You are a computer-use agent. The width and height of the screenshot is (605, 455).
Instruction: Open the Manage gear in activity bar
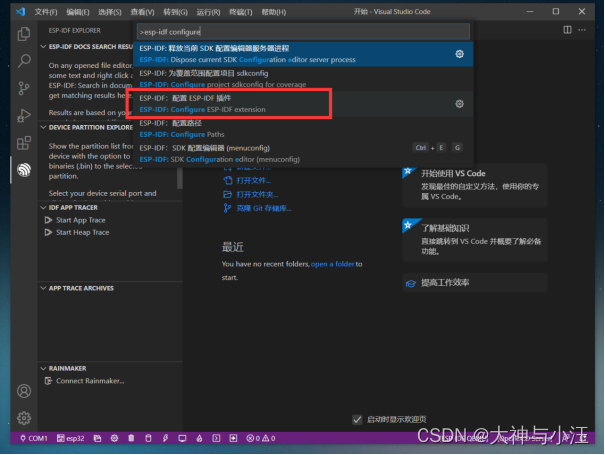tap(24, 418)
